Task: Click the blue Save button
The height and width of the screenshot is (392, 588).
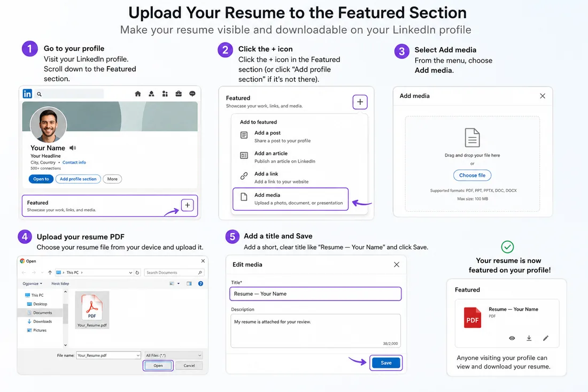Action: point(386,363)
